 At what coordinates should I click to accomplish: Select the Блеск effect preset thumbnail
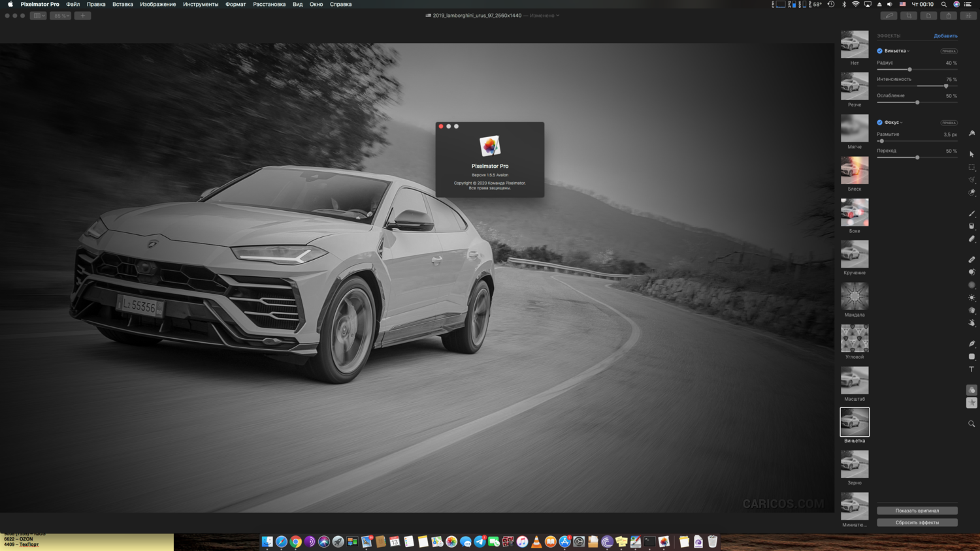(x=855, y=170)
